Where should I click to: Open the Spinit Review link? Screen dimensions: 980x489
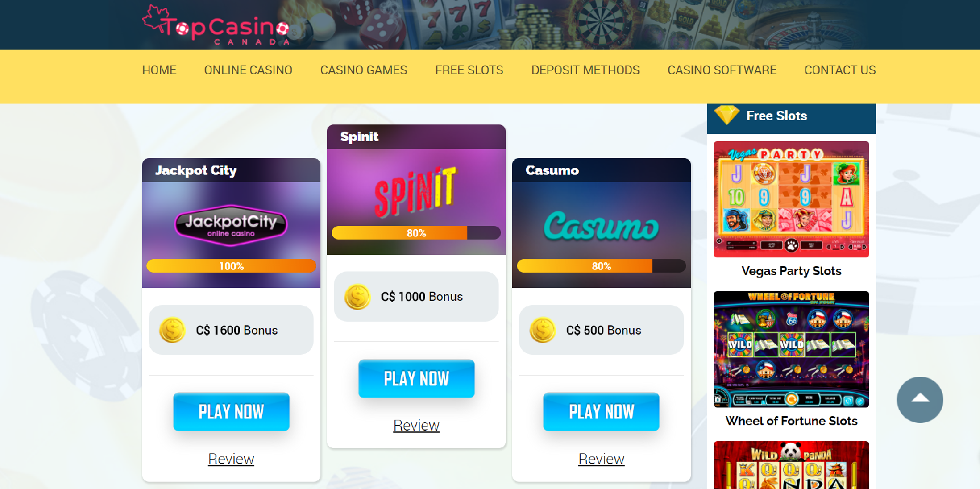417,425
